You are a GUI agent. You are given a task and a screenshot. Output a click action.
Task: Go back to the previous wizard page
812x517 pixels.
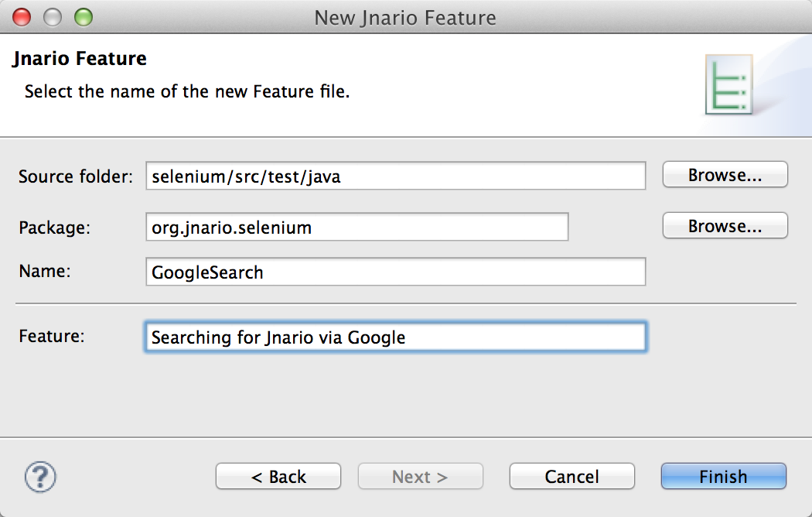pos(278,476)
